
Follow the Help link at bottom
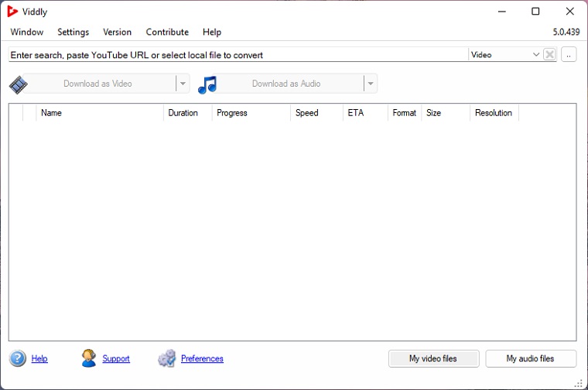tap(39, 358)
